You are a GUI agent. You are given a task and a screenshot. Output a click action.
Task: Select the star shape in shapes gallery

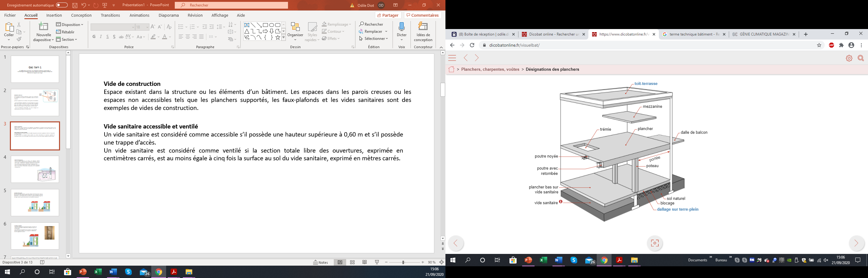coord(278,38)
